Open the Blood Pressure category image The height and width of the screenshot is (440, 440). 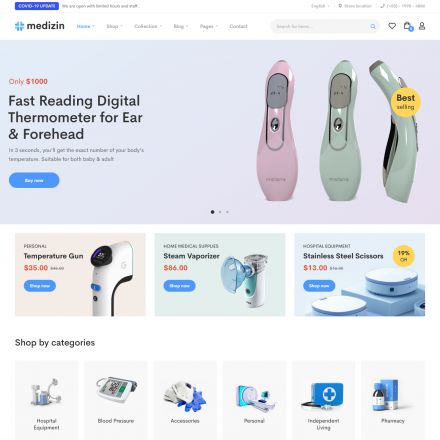click(116, 390)
